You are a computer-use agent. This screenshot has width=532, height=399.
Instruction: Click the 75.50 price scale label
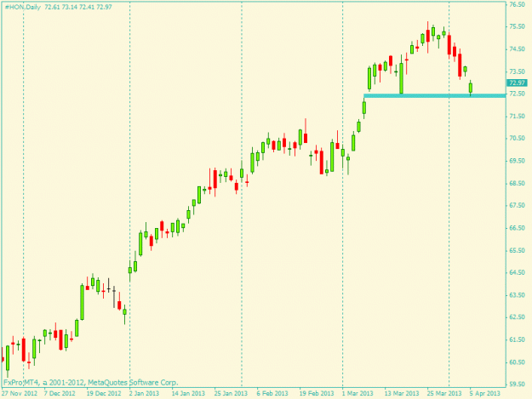[517, 26]
